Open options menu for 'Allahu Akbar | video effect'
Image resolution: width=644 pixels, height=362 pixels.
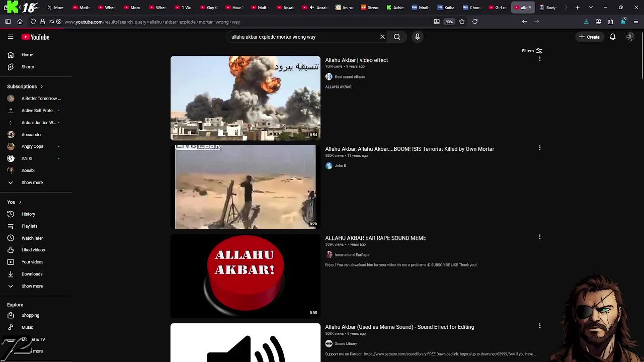pyautogui.click(x=540, y=59)
